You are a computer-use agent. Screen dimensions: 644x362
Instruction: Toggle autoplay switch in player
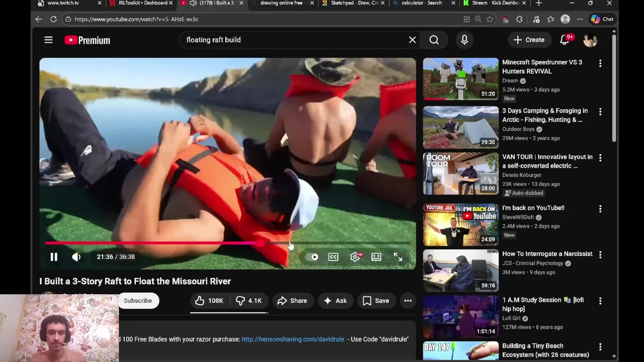click(312, 257)
